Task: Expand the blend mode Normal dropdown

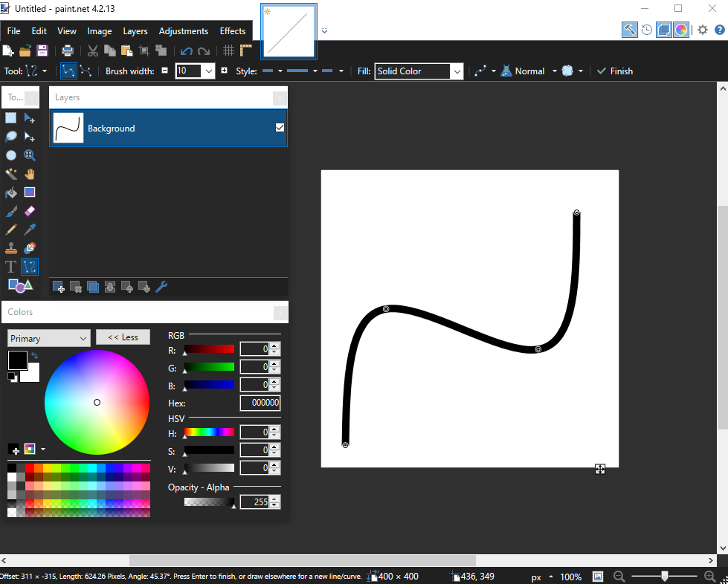Action: pyautogui.click(x=554, y=71)
